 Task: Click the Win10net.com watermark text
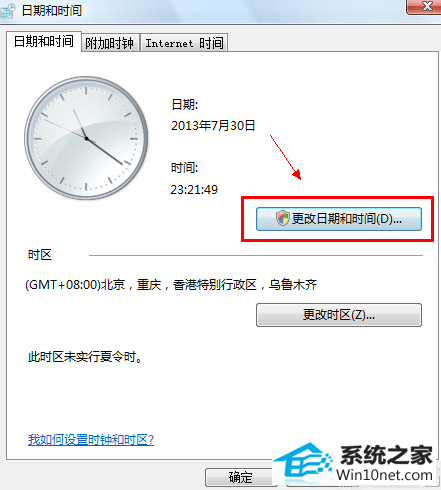384,475
